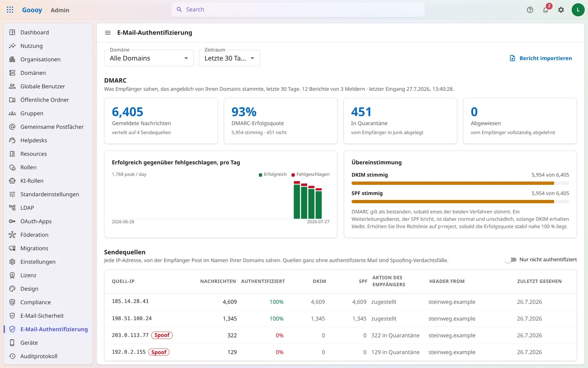Expand the Zeitraum dropdown Letzte 30 Tage
The image size is (588, 368).
[x=229, y=58]
